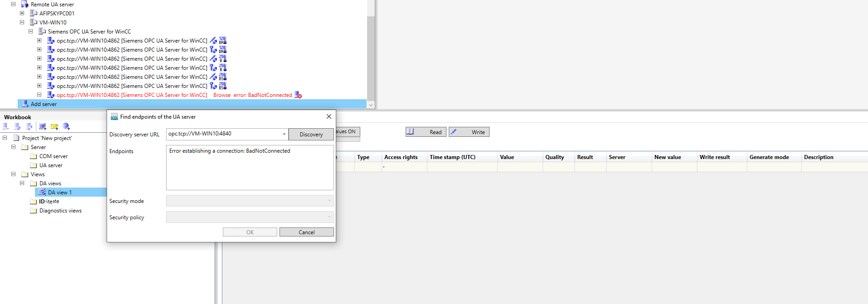
Task: Open the Discovery server URL dropdown list
Action: tap(284, 134)
